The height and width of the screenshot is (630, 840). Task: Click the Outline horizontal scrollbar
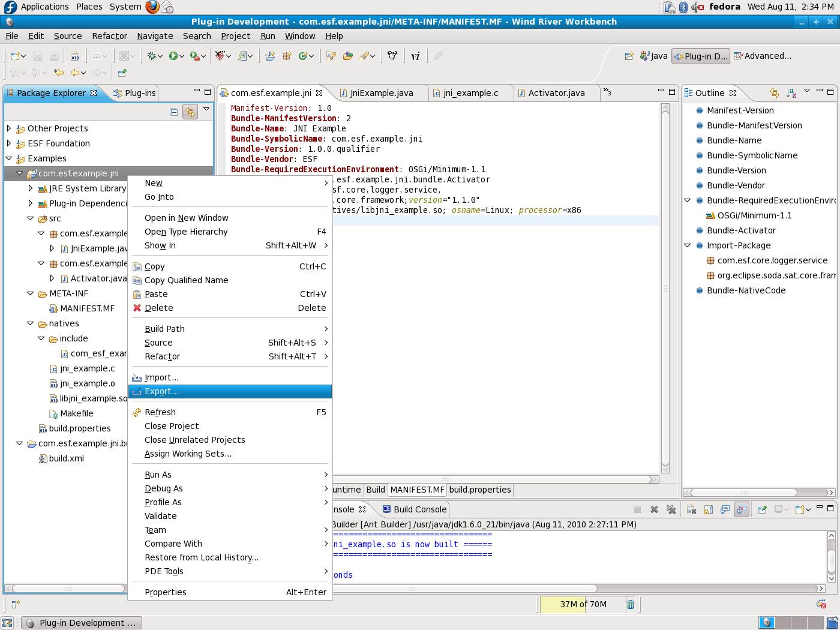click(x=743, y=493)
